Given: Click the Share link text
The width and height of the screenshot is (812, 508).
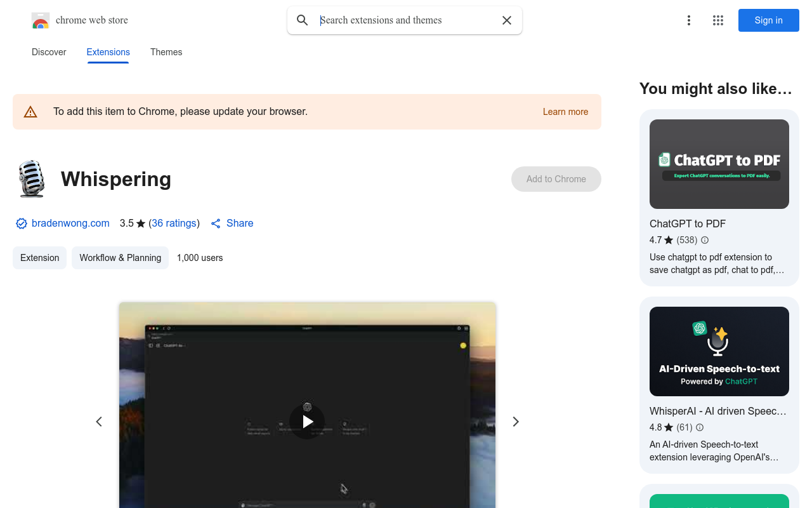Looking at the screenshot, I should [240, 224].
